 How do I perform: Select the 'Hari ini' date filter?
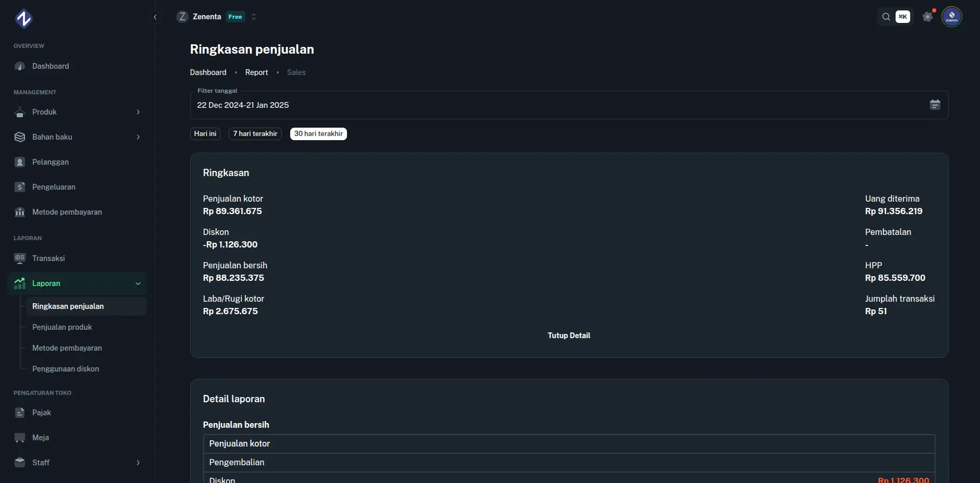[205, 133]
